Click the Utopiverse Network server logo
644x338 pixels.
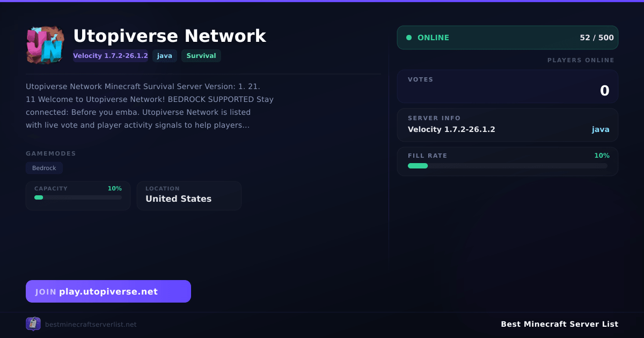(x=45, y=45)
